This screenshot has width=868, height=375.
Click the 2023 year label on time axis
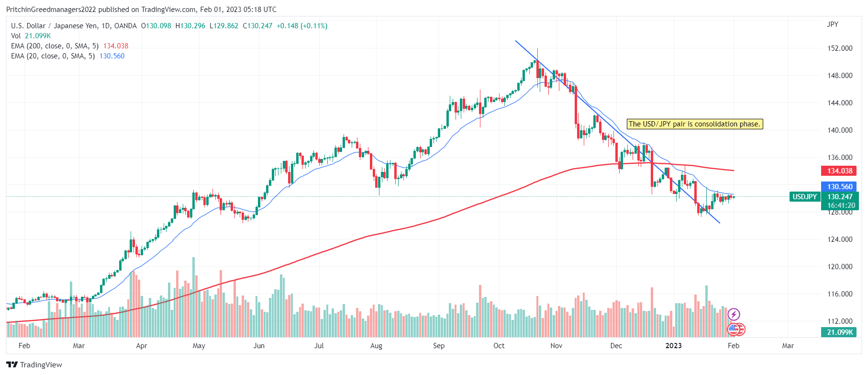pos(674,346)
